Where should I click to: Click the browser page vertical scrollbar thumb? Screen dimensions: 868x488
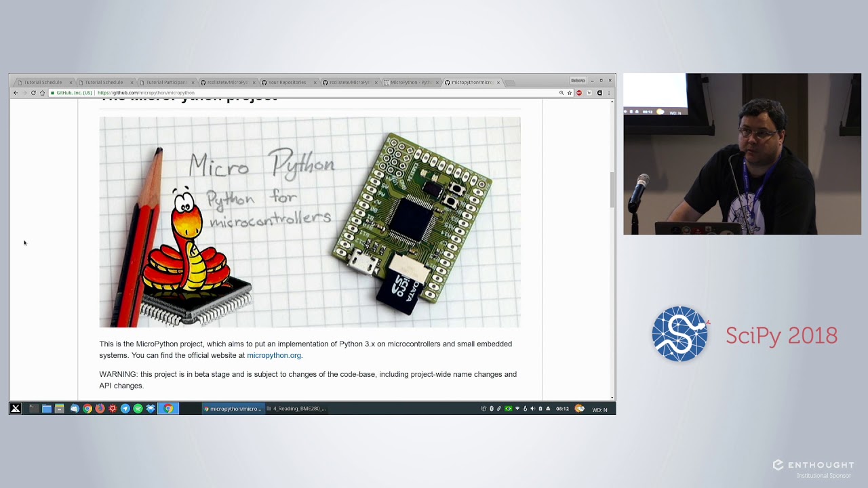click(612, 190)
